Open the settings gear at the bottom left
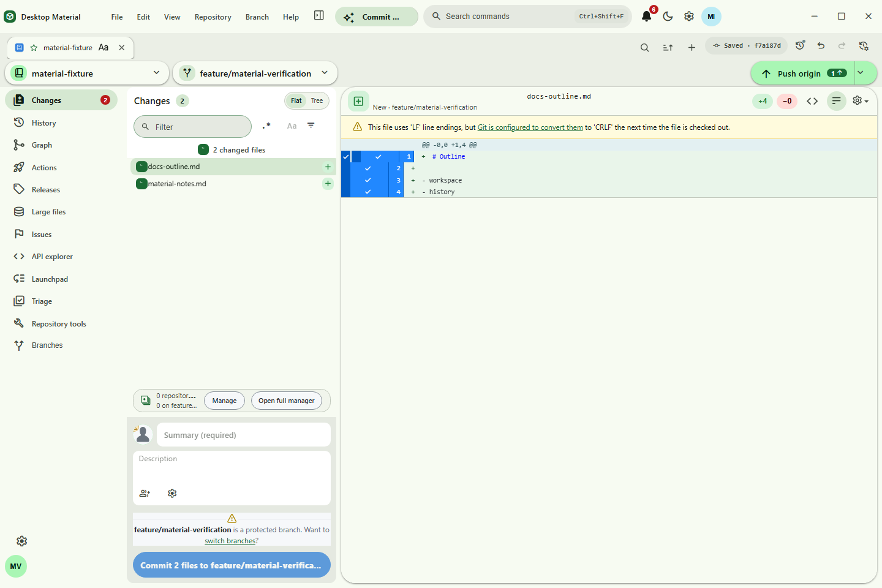 22,541
